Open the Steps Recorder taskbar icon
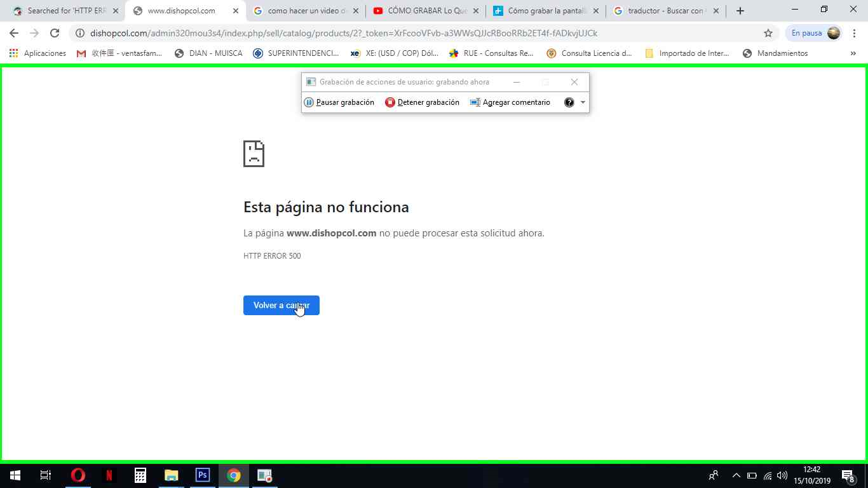Viewport: 868px width, 488px height. tap(264, 475)
